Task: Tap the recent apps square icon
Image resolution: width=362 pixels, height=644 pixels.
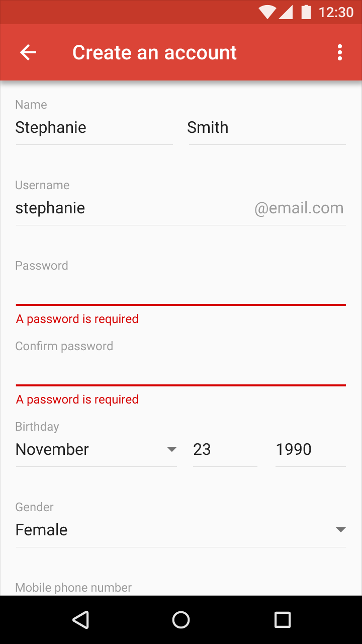Action: pos(283,620)
